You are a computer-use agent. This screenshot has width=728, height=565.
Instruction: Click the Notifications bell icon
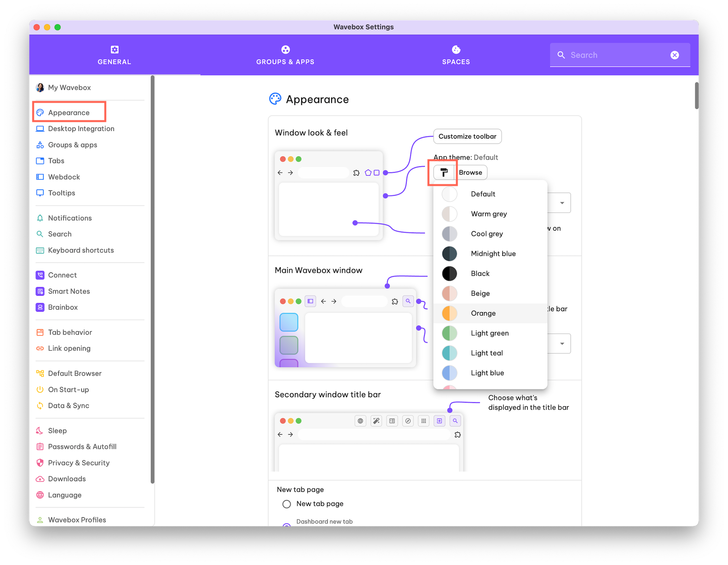(40, 218)
